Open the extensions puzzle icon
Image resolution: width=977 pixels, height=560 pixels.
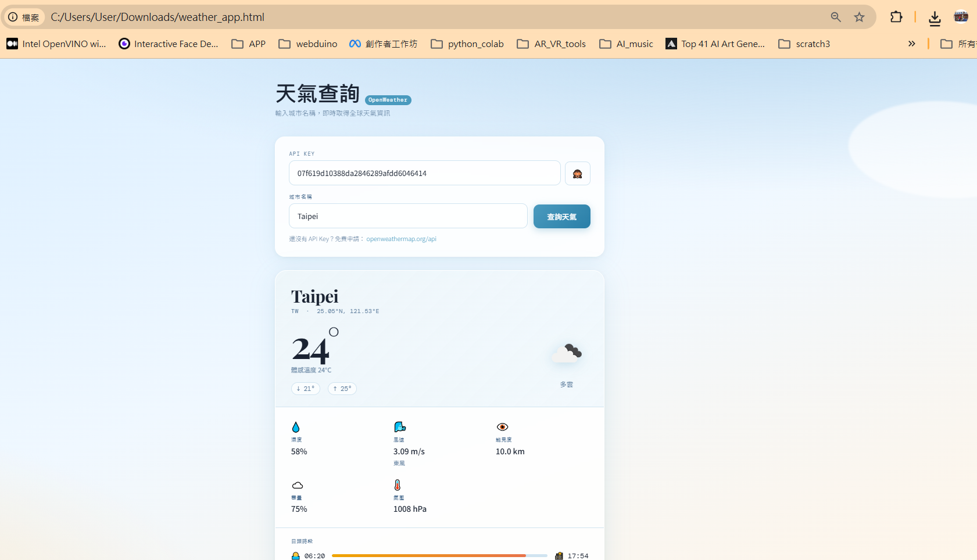[x=896, y=17]
